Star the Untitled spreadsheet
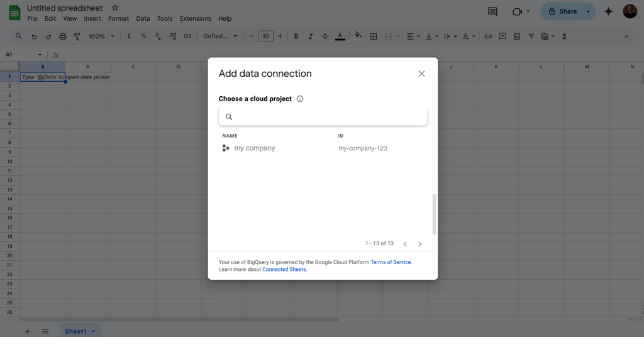 click(x=115, y=8)
